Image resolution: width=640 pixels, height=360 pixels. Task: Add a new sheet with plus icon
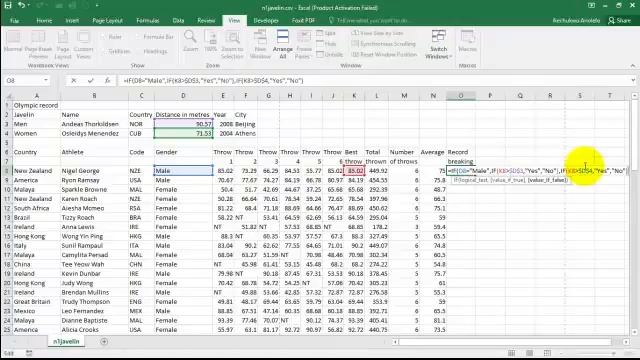click(104, 342)
